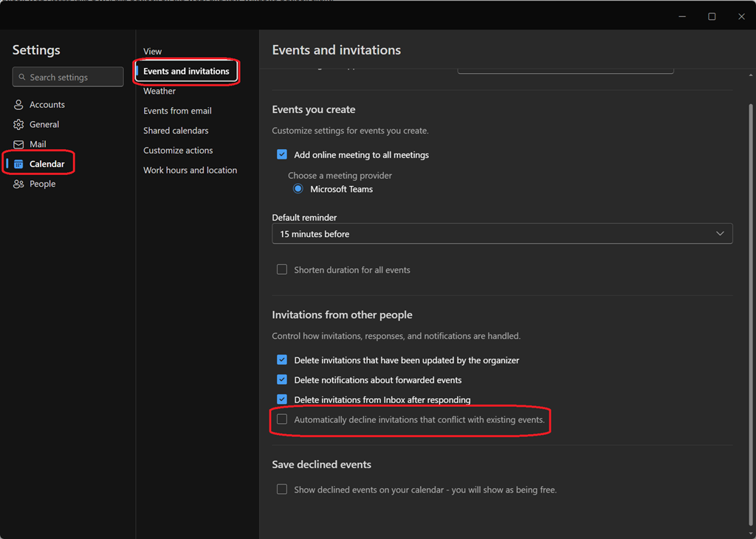Click the Accounts person icon
Screen dimensions: 756x539
19,105
